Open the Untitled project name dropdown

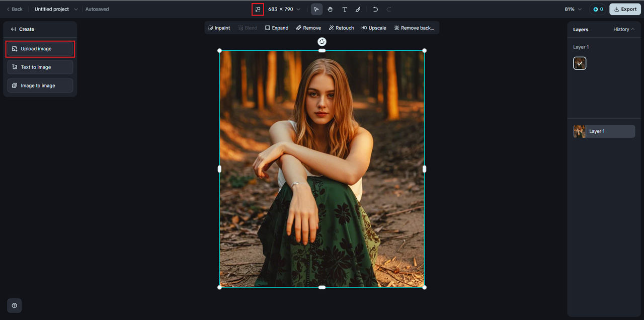56,9
